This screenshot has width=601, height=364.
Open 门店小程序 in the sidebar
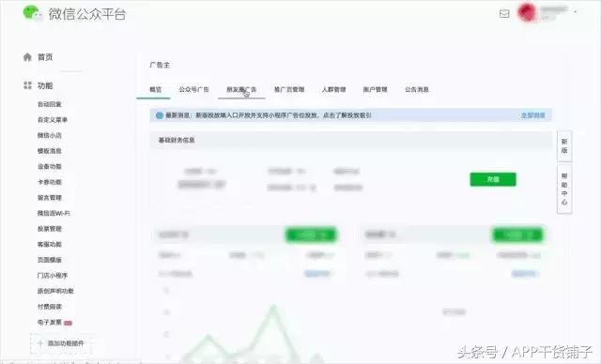point(53,275)
